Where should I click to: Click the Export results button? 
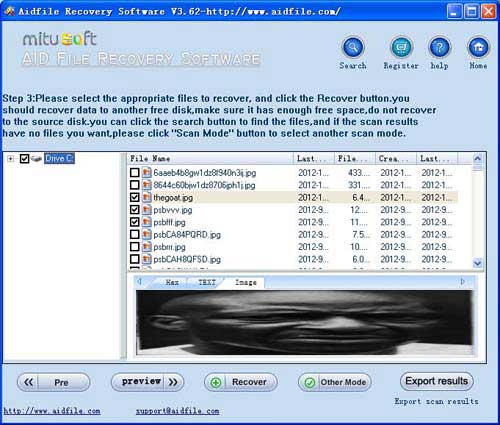point(437,381)
